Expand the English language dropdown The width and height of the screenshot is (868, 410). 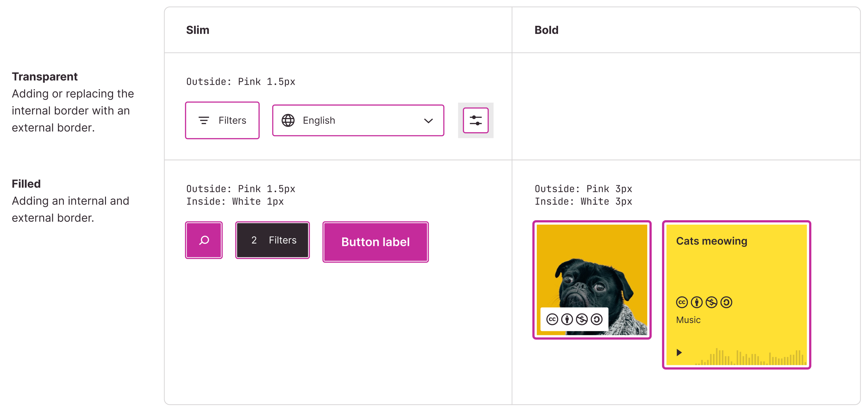[428, 120]
